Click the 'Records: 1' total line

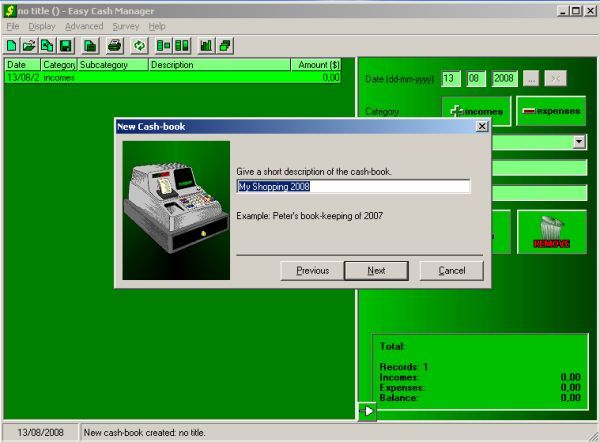pos(404,367)
